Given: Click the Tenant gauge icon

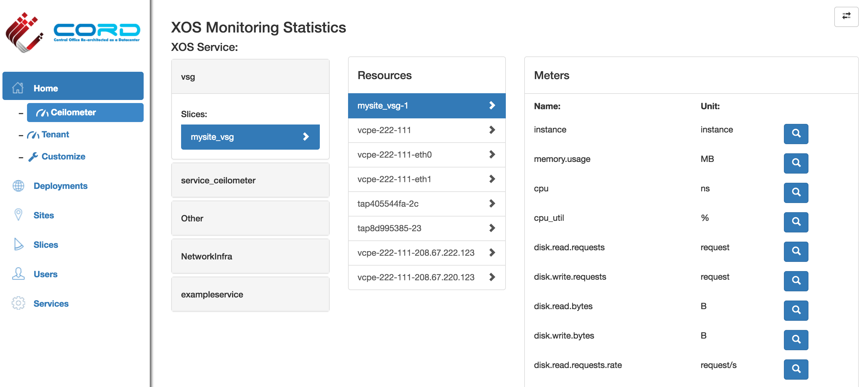Looking at the screenshot, I should (33, 135).
